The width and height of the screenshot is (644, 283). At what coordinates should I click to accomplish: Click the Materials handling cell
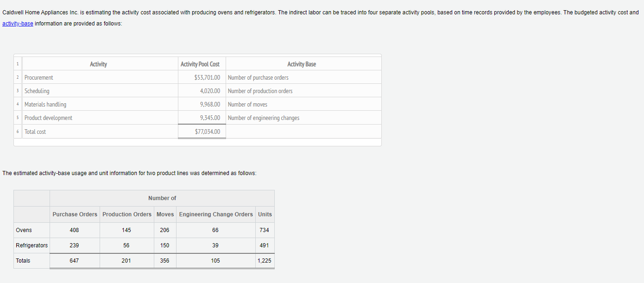(x=45, y=104)
